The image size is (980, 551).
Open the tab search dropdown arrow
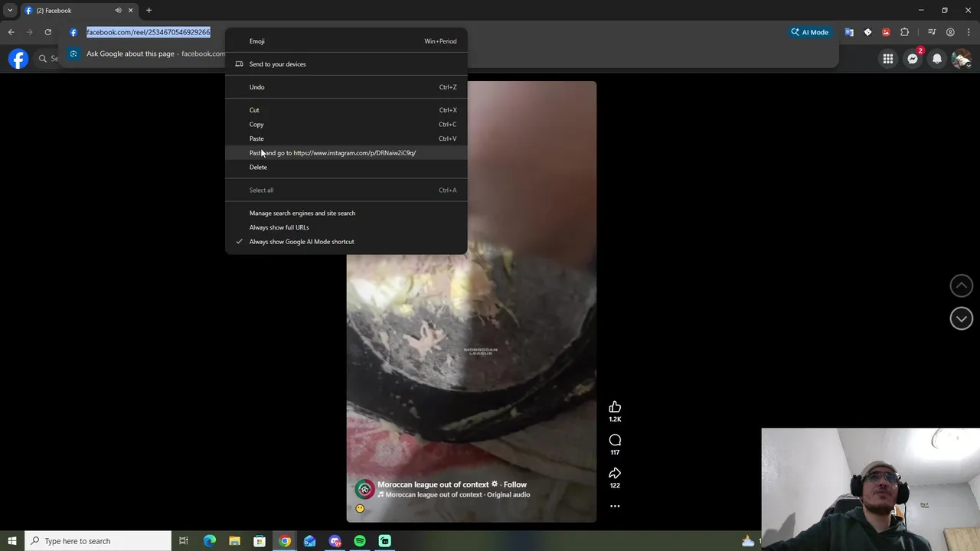click(10, 11)
